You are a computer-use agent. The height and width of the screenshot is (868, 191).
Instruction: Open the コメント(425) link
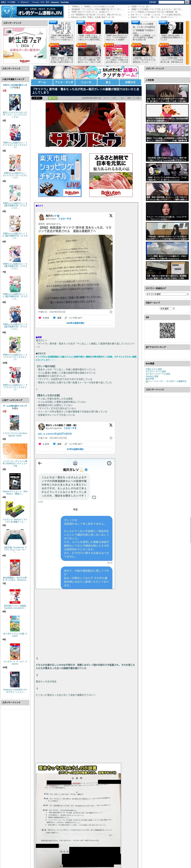pyautogui.click(x=110, y=98)
